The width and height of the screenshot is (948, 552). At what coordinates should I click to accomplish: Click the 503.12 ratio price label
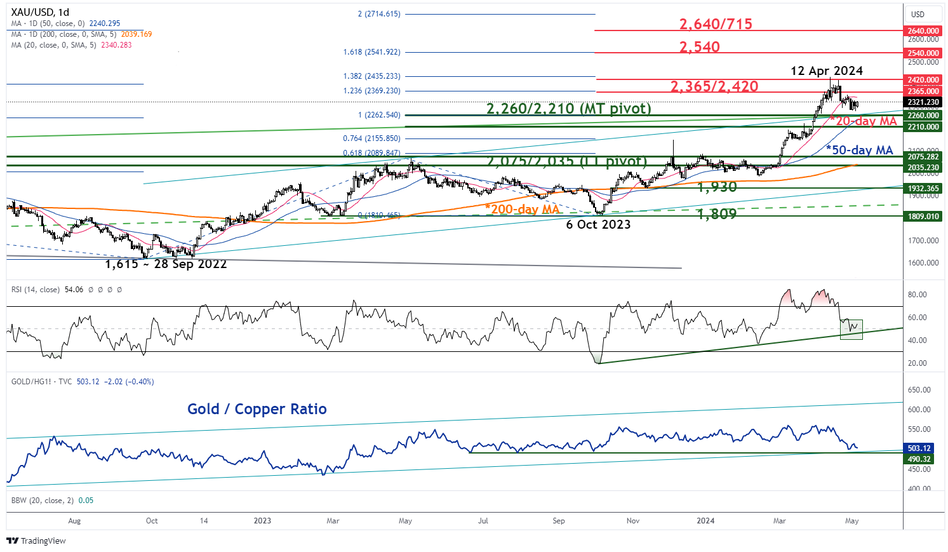918,447
